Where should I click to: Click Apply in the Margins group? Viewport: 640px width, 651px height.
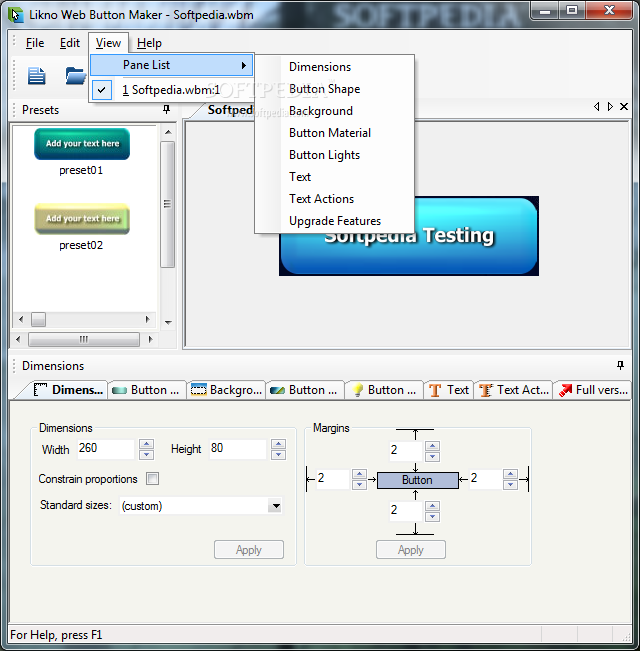click(410, 550)
